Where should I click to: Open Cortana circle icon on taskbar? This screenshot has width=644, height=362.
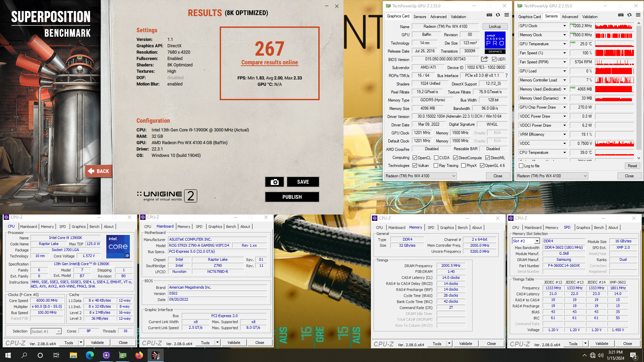[40, 355]
